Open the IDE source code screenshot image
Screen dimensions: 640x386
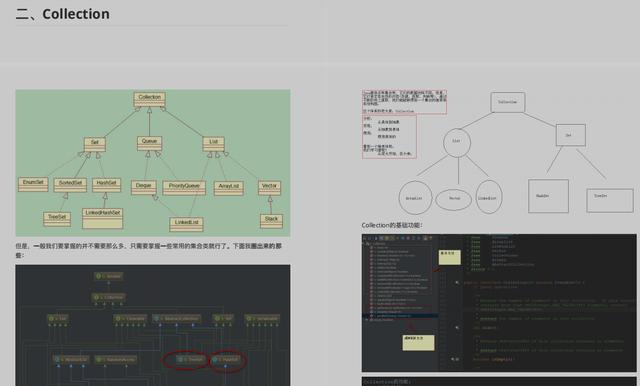point(499,303)
